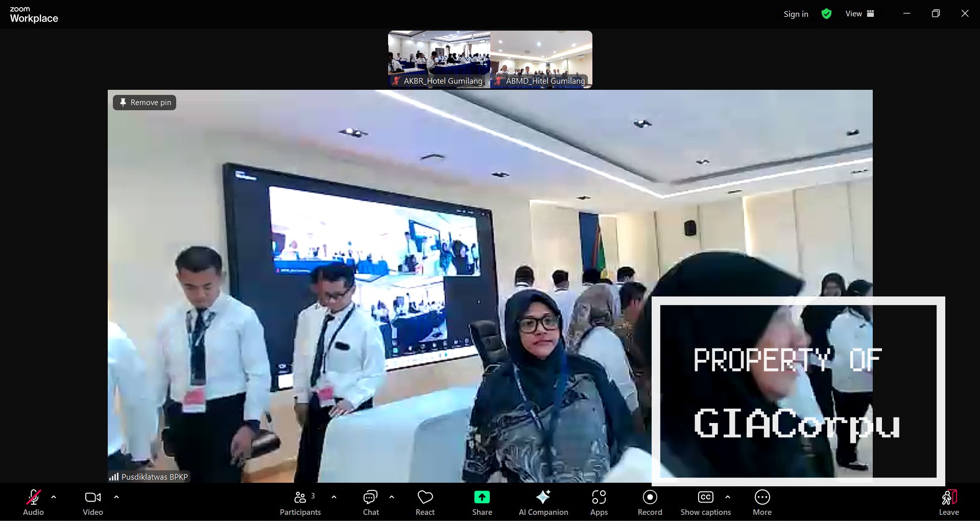Expand video options arrow next to Video
980x521 pixels.
point(116,497)
